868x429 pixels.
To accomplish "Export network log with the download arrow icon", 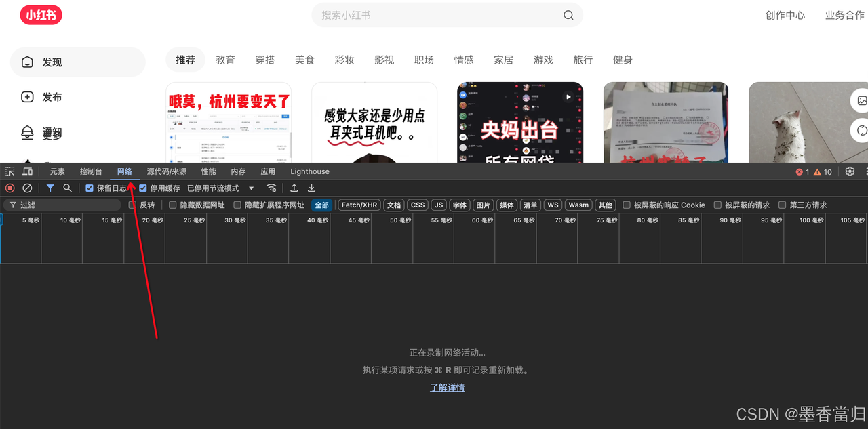I will (x=311, y=188).
